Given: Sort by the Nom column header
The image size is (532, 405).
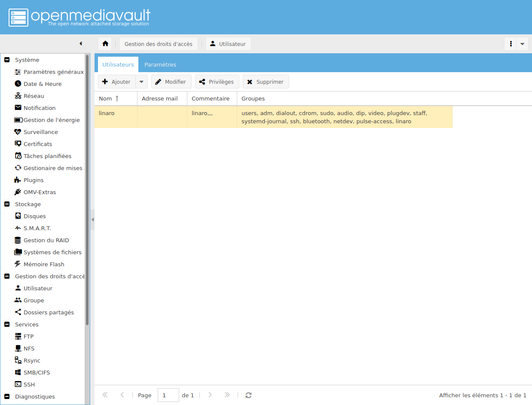Looking at the screenshot, I should pos(106,98).
